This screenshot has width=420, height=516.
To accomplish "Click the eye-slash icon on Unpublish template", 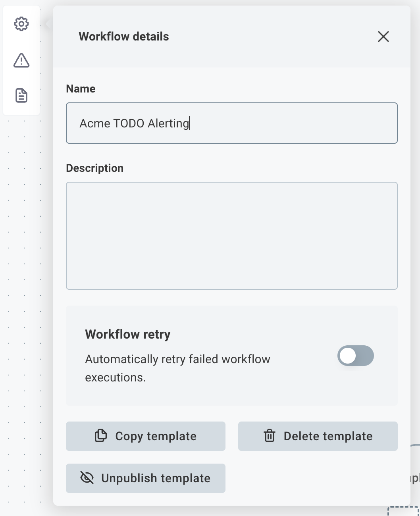I will coord(87,478).
